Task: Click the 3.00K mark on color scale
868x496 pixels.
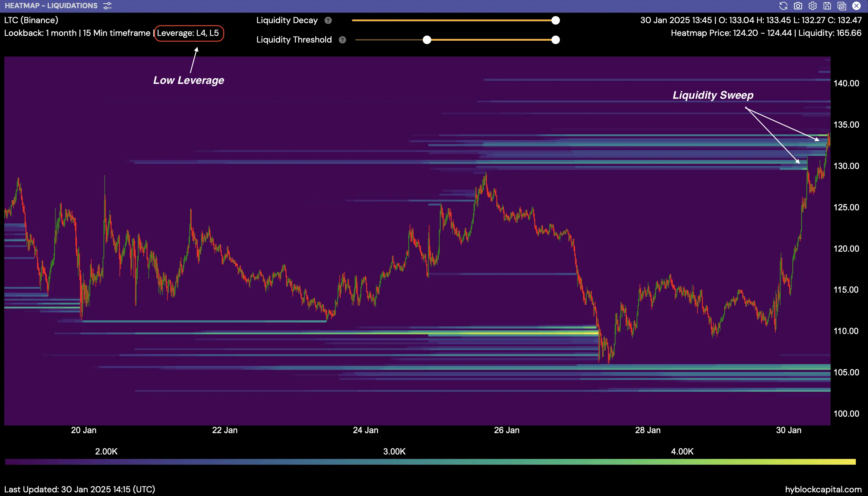Action: tap(394, 451)
